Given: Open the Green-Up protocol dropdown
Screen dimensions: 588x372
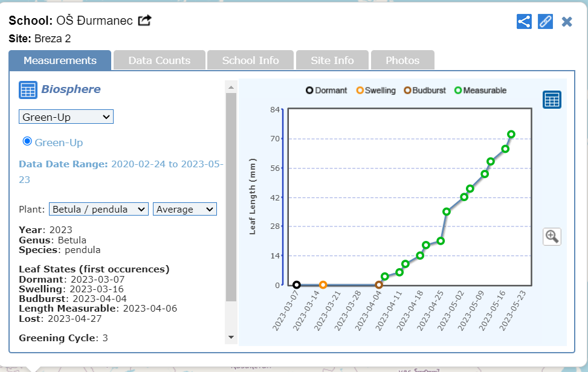Looking at the screenshot, I should click(x=66, y=117).
